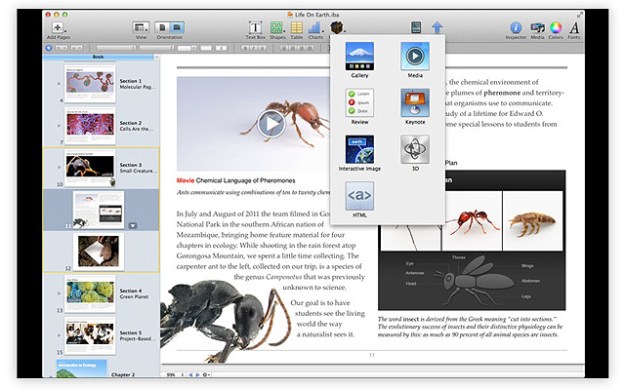Select the page 11 thumbnail

pos(98,209)
